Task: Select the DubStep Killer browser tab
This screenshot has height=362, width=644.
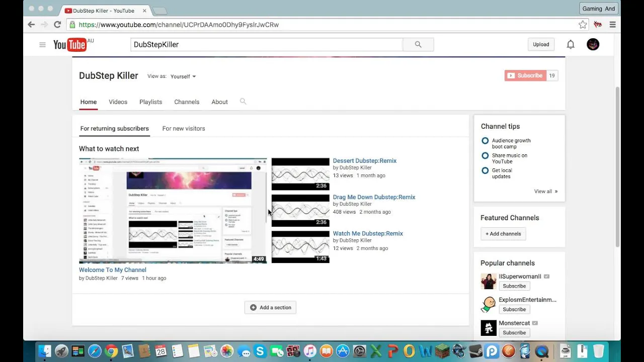Action: (106, 10)
